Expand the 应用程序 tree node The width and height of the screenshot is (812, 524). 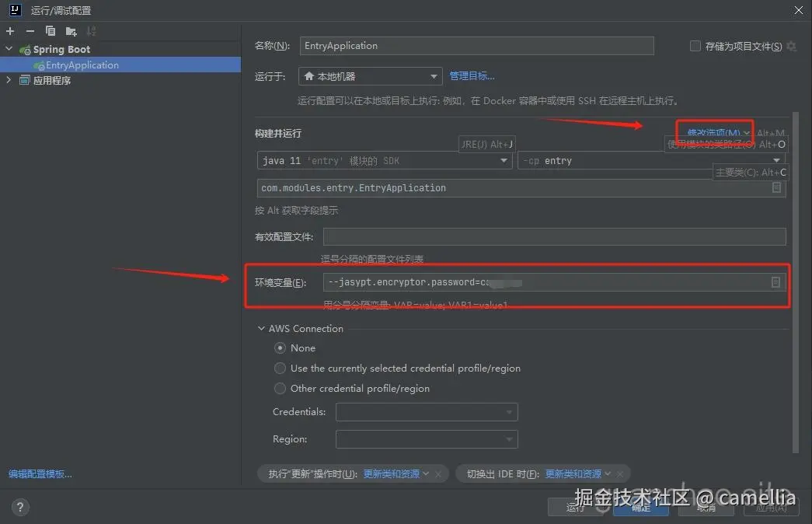(9, 80)
